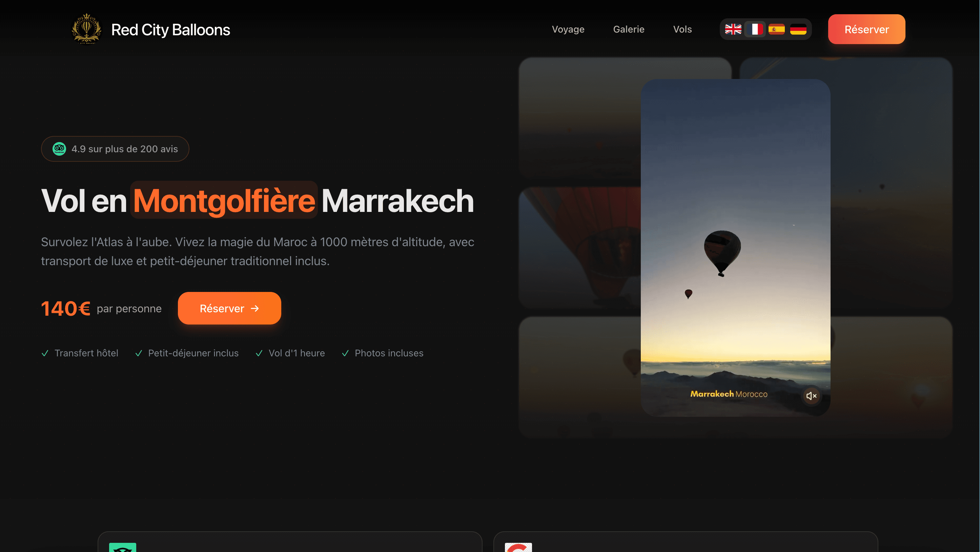
Task: Click the Photos incluses feature text
Action: [x=389, y=353]
